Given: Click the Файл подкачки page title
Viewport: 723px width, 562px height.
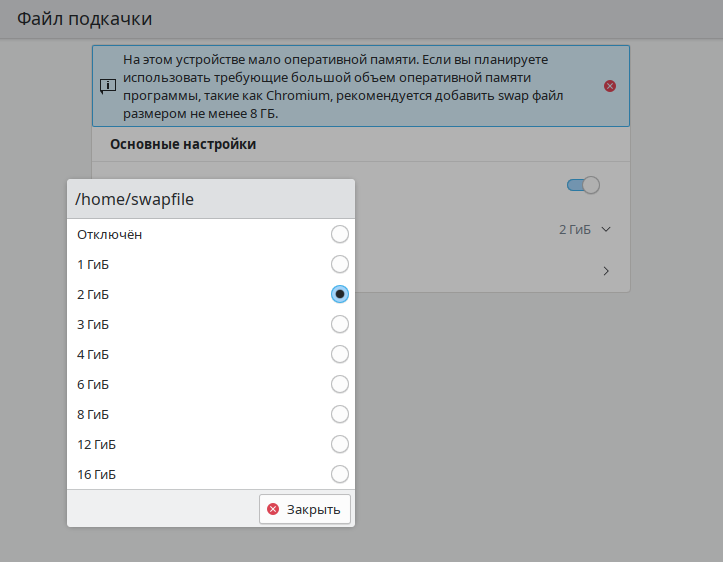Looking at the screenshot, I should [84, 19].
